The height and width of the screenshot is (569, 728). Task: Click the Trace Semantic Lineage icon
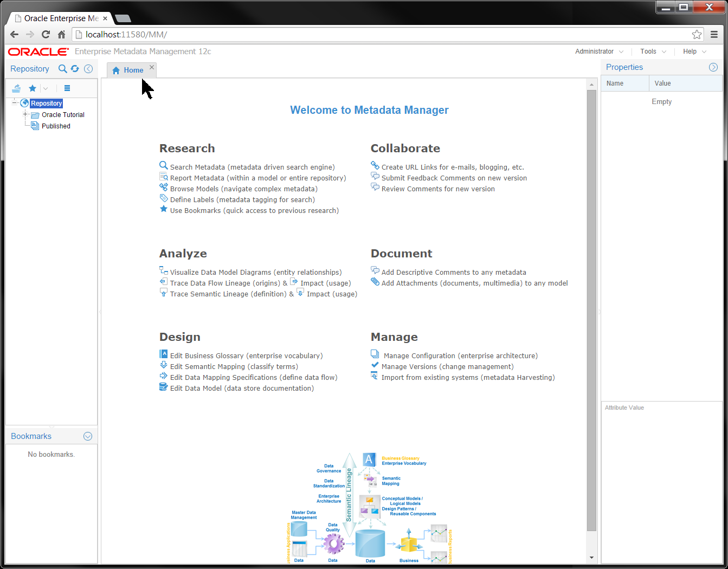[x=164, y=293]
